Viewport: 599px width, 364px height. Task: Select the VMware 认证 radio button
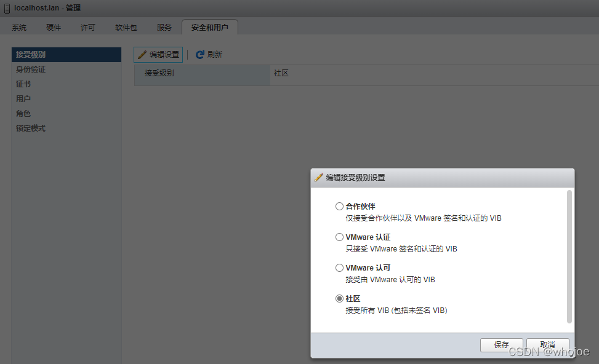(x=339, y=237)
